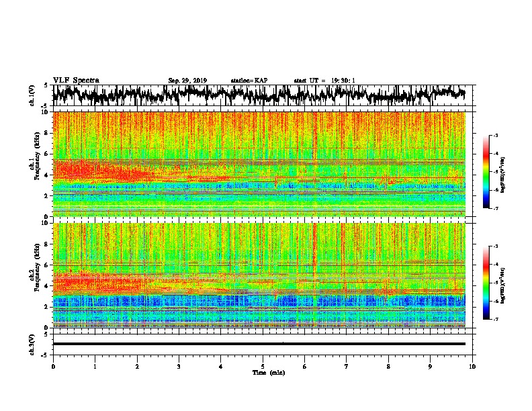Image resolution: width=532 pixels, height=411 pixels.
Task: Select the date "Sep. 29, 2019"
Action: tap(187, 81)
